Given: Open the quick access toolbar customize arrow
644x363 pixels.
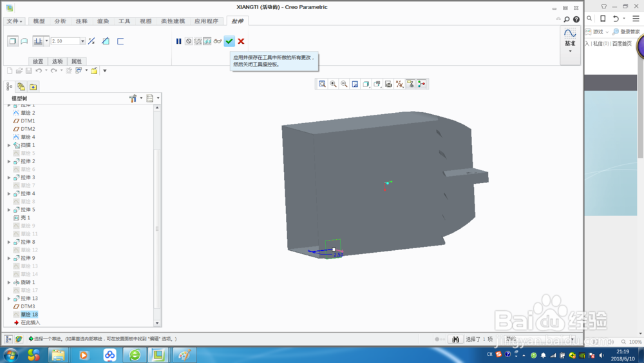Looking at the screenshot, I should click(105, 71).
